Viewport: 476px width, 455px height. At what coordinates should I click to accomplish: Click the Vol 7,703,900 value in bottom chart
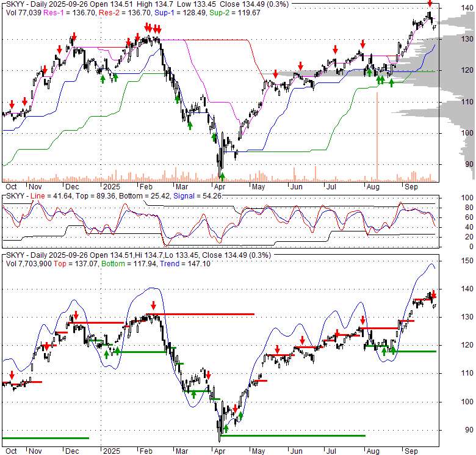(x=29, y=264)
